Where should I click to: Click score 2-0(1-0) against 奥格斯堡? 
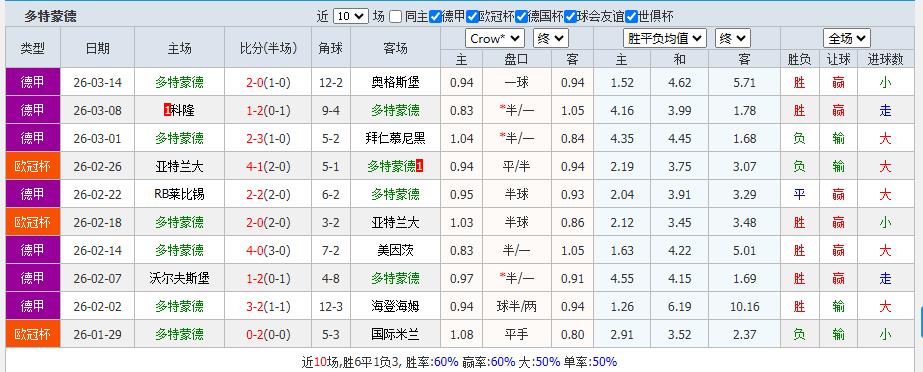(268, 82)
